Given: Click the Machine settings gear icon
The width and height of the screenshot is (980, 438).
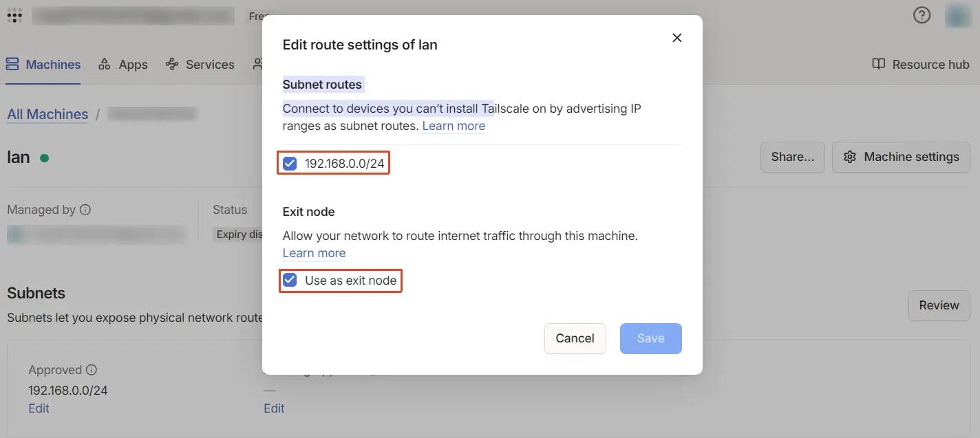Looking at the screenshot, I should [850, 157].
